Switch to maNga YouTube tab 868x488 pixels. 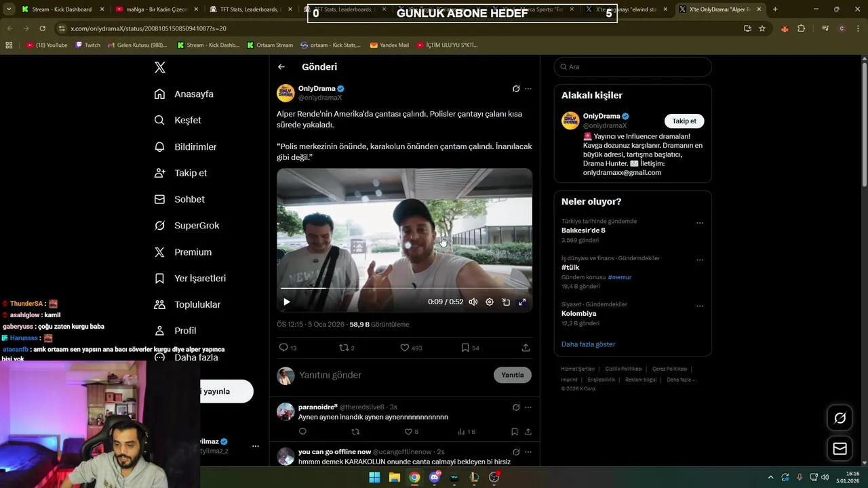coord(157,9)
